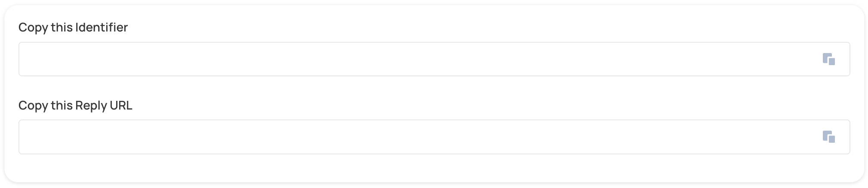
Task: Select the empty Reply URL input
Action: (x=413, y=137)
